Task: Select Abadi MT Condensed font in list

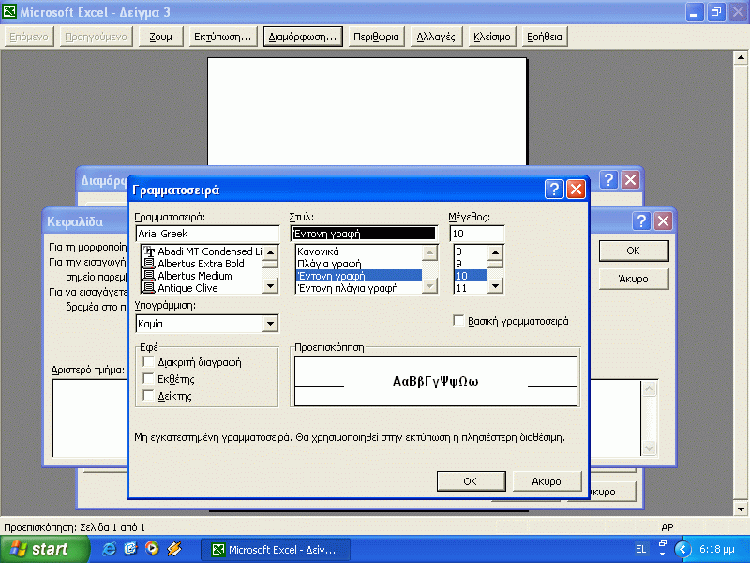Action: tap(210, 251)
